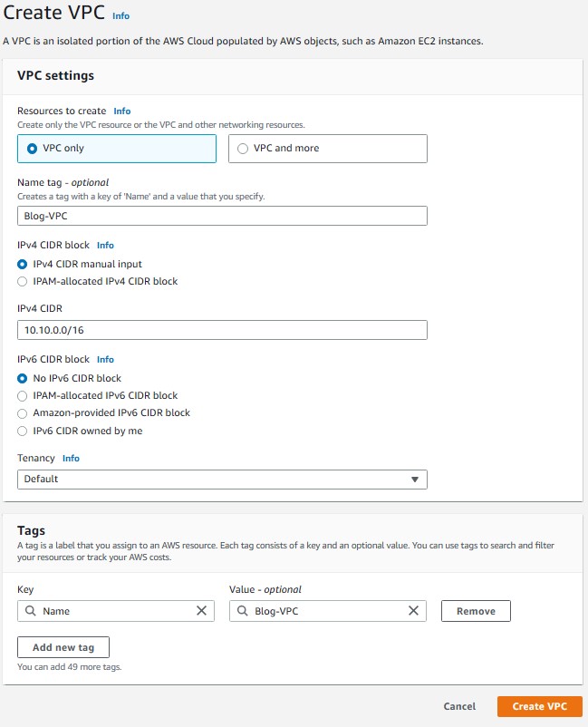Image resolution: width=588 pixels, height=727 pixels.
Task: Click the search icon in Key field
Action: click(31, 611)
